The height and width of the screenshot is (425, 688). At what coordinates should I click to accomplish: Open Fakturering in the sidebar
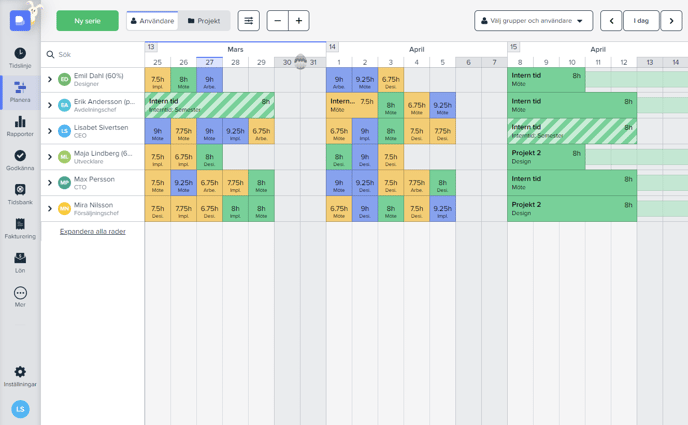coord(20,225)
